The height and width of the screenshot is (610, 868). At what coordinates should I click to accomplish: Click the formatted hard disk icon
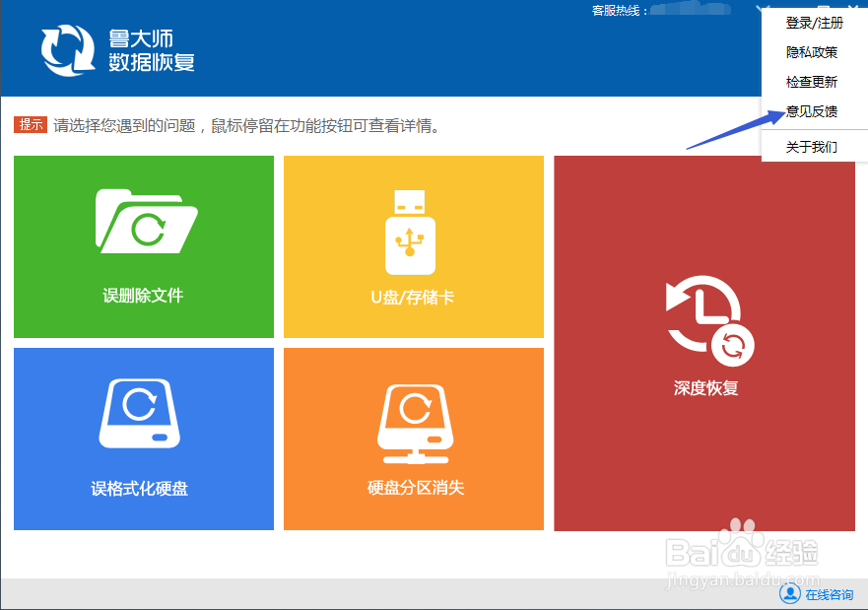coord(140,414)
